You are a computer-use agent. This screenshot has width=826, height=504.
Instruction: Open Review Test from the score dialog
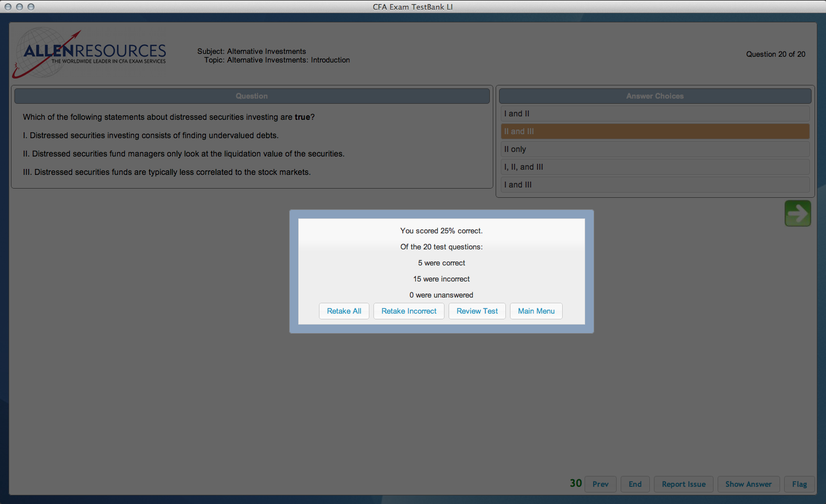[477, 311]
